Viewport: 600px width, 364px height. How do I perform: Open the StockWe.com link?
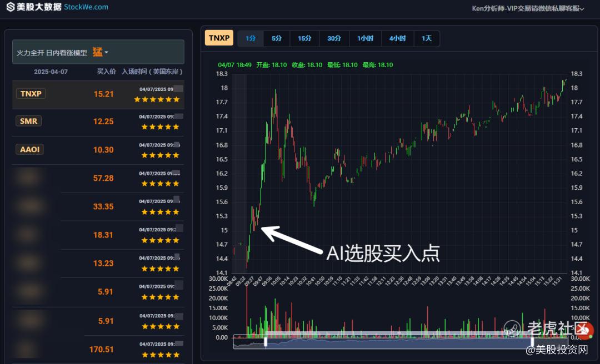[x=86, y=7]
